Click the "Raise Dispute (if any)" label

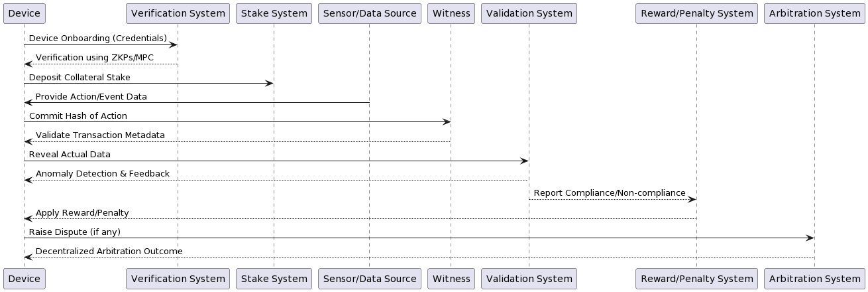point(75,232)
